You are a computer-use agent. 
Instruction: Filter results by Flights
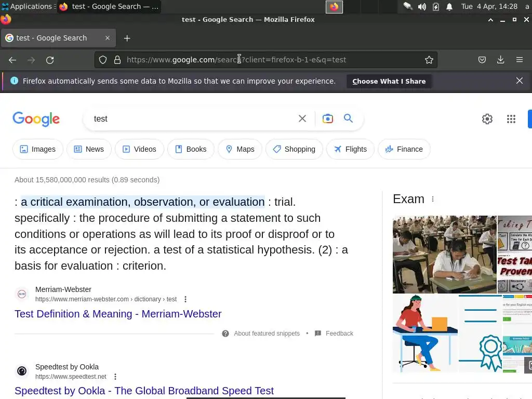(350, 149)
